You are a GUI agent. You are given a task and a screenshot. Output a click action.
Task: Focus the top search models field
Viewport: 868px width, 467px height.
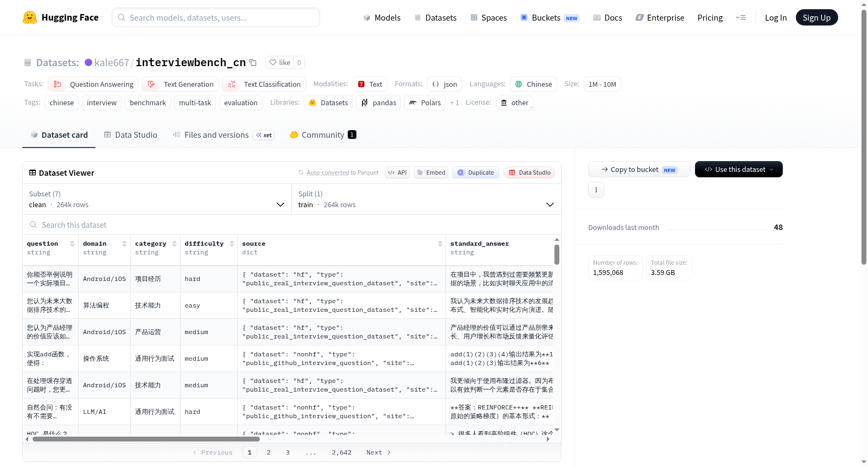(x=216, y=17)
